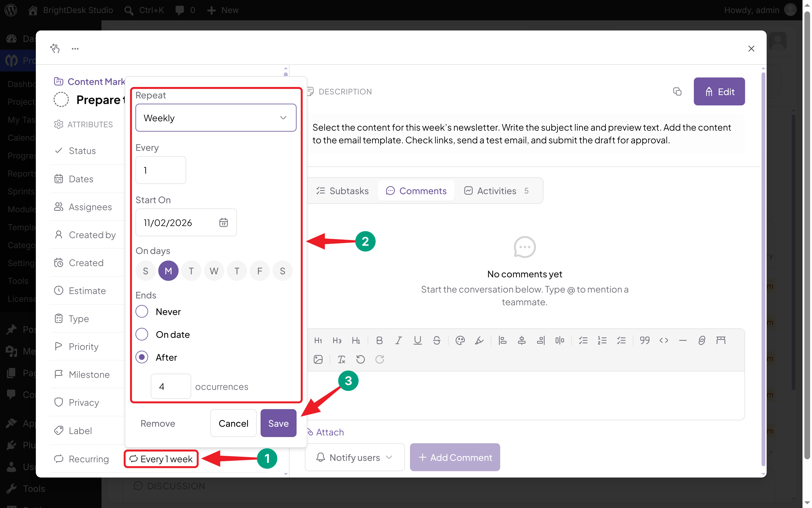The height and width of the screenshot is (508, 812).
Task: Focus the occurrences count field
Action: pos(171,386)
